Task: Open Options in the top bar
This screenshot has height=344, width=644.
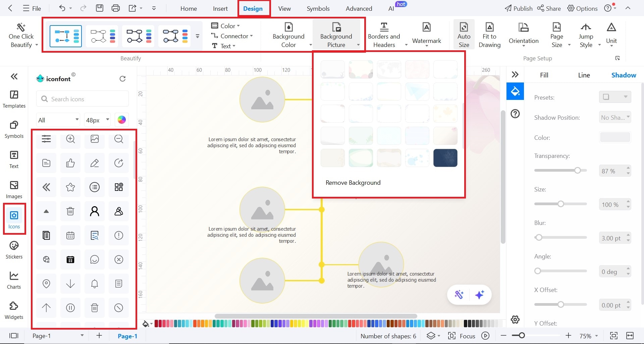Action: [582, 8]
